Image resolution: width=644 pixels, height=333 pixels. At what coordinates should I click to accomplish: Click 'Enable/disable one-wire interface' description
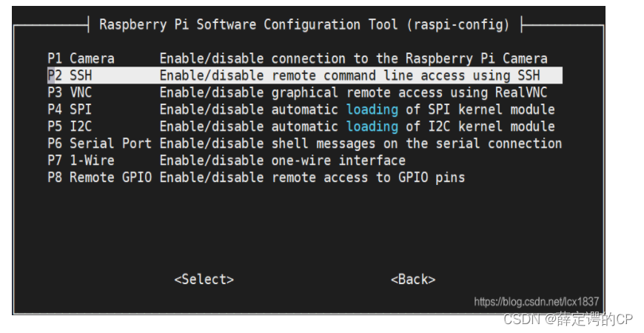[x=283, y=161]
